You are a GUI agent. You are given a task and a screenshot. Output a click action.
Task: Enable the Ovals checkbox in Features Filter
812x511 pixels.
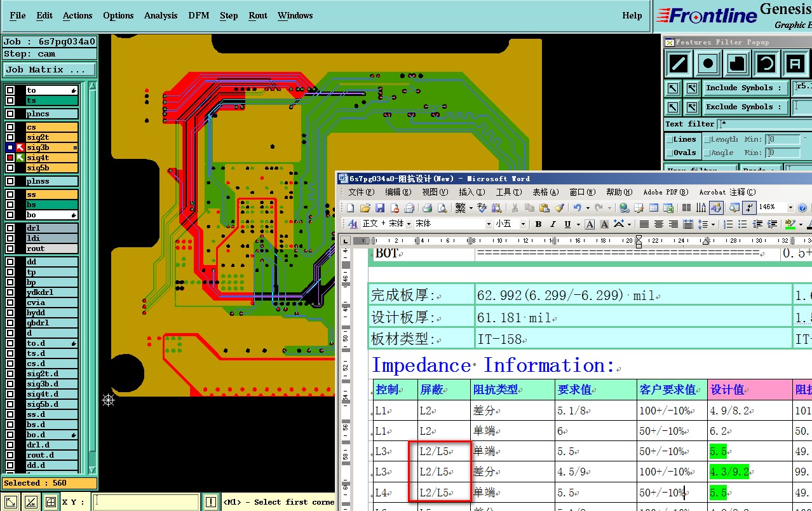pos(670,153)
